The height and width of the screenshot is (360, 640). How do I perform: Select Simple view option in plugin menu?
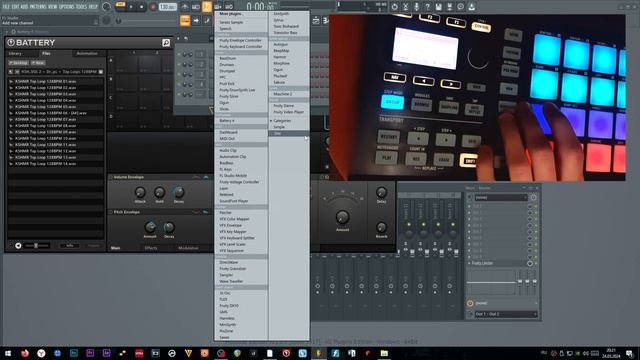[x=279, y=127]
